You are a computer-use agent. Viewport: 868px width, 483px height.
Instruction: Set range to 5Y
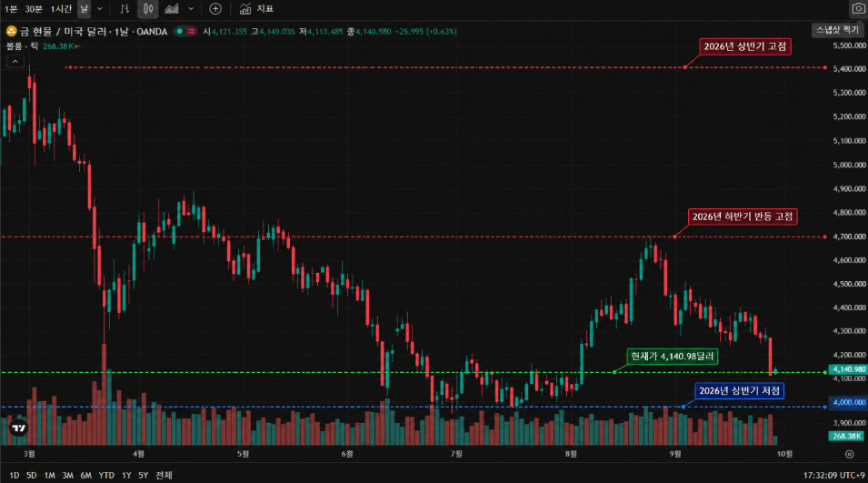144,475
